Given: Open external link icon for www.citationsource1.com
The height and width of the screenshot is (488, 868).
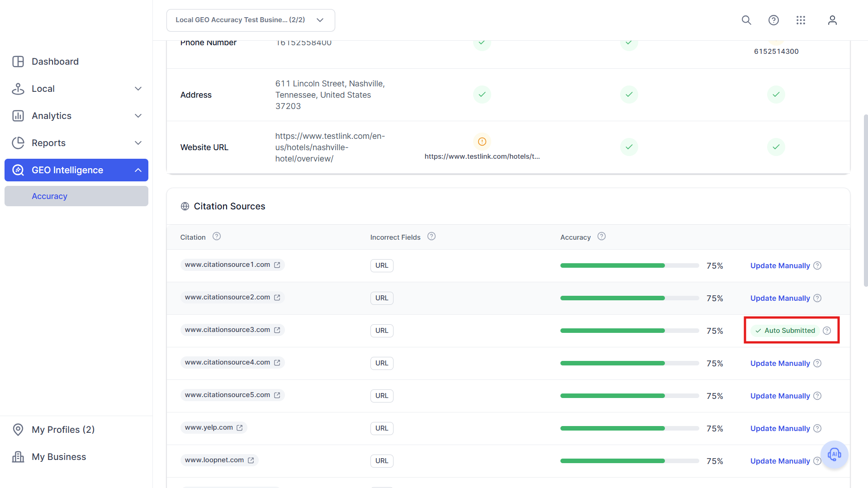Looking at the screenshot, I should coord(277,265).
